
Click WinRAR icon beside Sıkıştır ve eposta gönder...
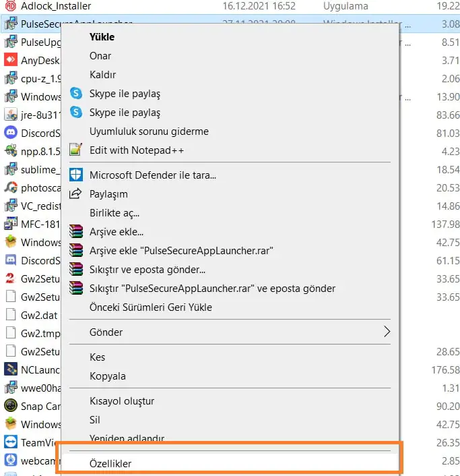pyautogui.click(x=76, y=269)
